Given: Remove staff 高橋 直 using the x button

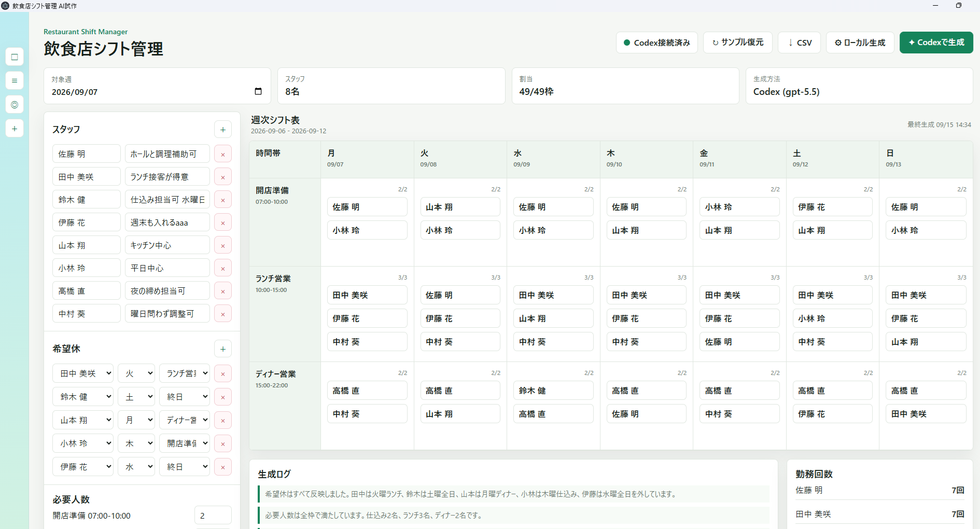Looking at the screenshot, I should [x=223, y=291].
